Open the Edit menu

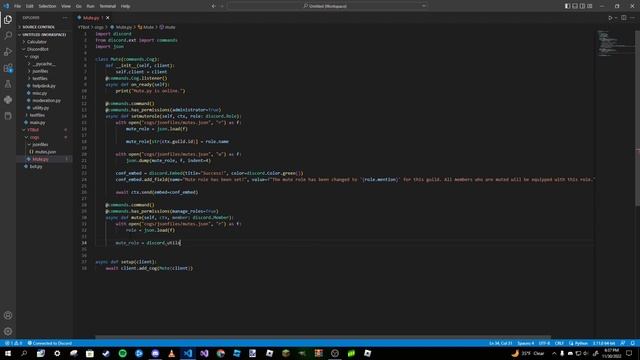coord(30,6)
